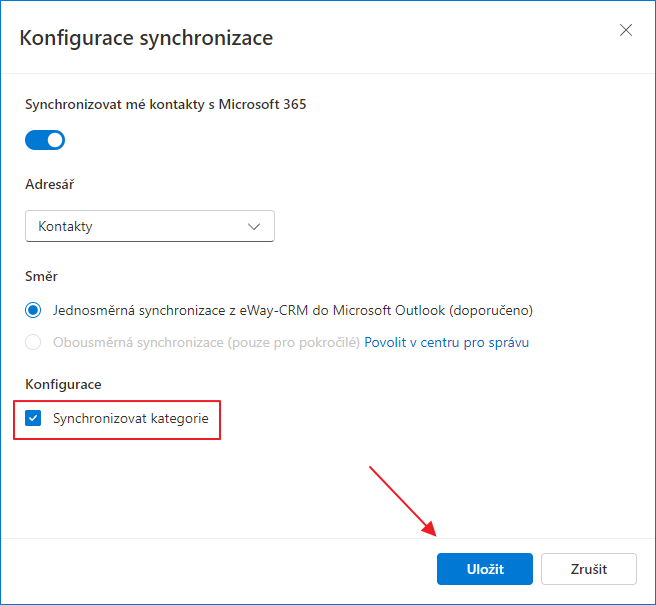
Task: Close the Konfigurace synchronizace dialog
Action: click(x=625, y=30)
